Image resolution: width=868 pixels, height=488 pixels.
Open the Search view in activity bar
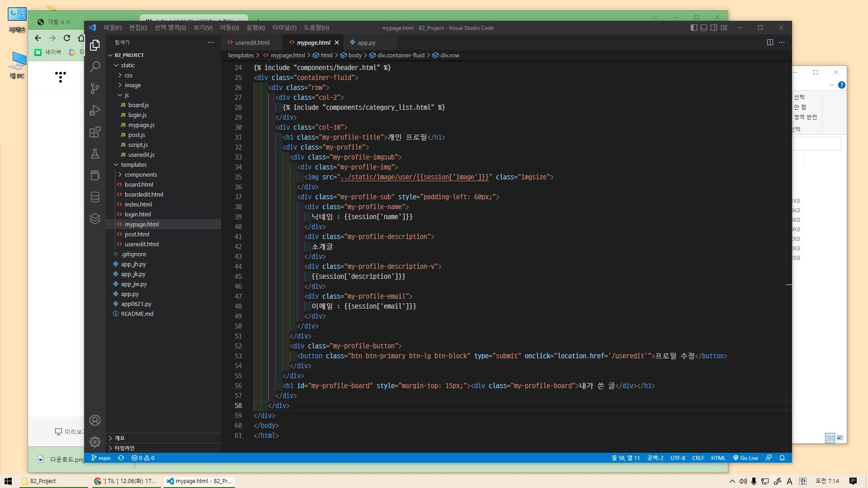(x=95, y=67)
